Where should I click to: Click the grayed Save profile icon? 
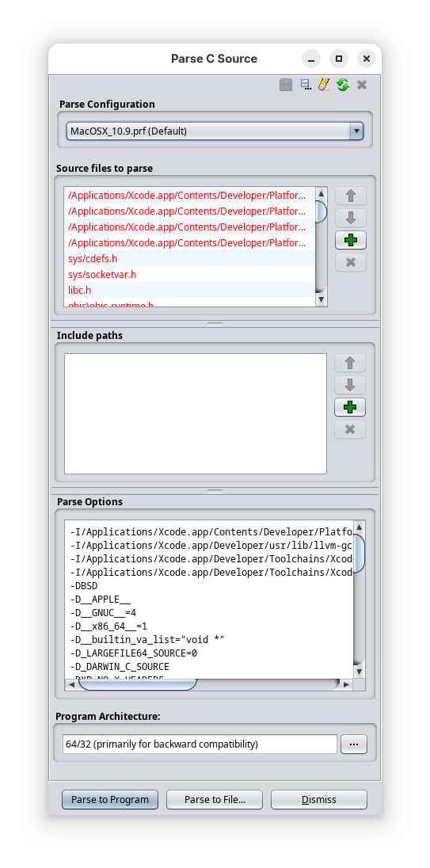(286, 85)
